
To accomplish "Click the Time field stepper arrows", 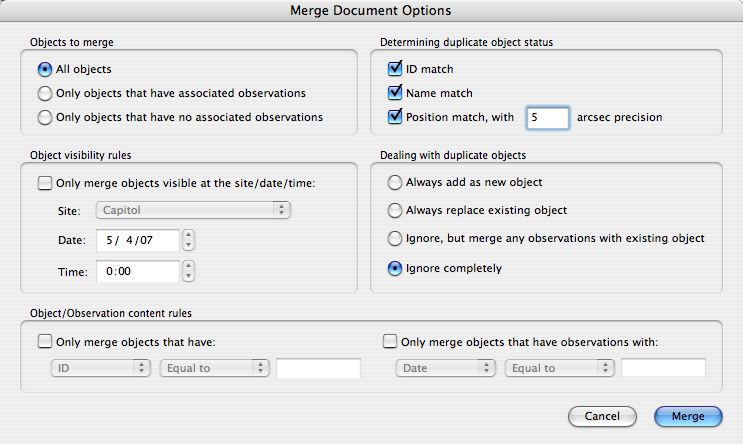I will (189, 271).
